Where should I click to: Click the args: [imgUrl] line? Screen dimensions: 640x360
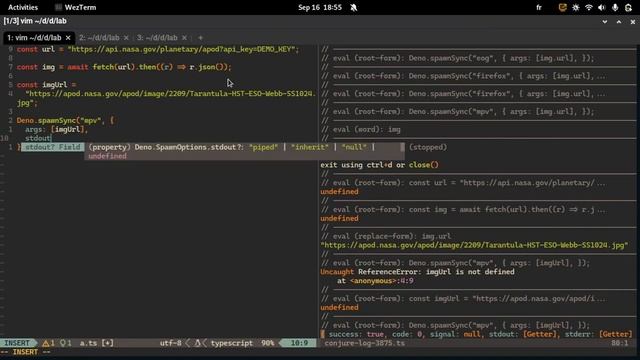coord(56,129)
